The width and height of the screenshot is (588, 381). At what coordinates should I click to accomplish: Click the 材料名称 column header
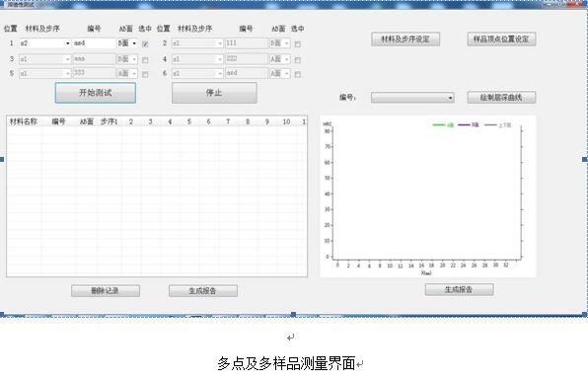tap(24, 121)
